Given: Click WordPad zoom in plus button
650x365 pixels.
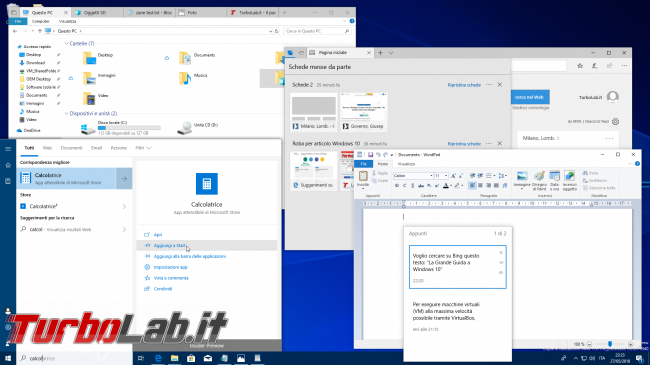Looking at the screenshot, I should [631, 344].
